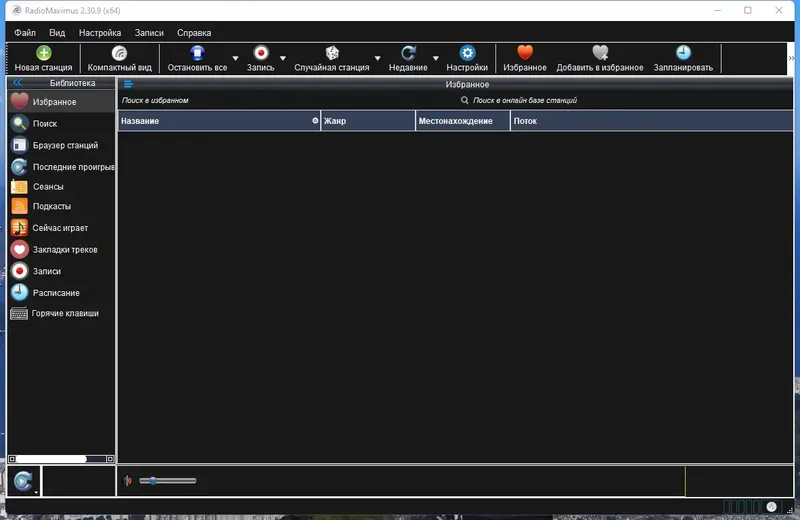
Task: Click the sidebar scrollbar right arrow
Action: coord(110,459)
